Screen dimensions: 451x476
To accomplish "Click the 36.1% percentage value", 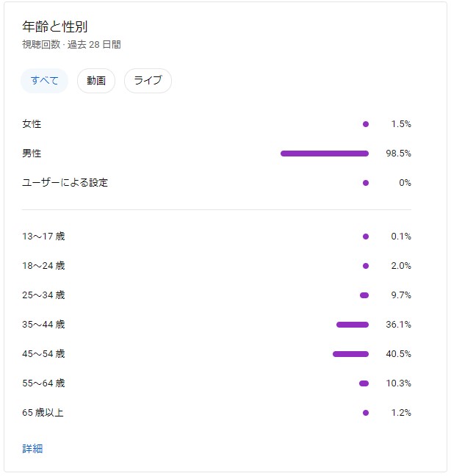I will click(398, 325).
